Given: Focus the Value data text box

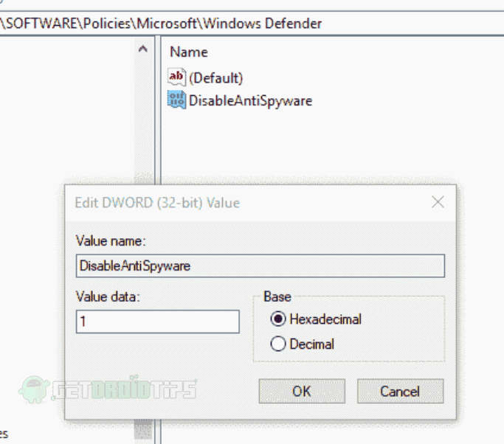Looking at the screenshot, I should click(157, 322).
